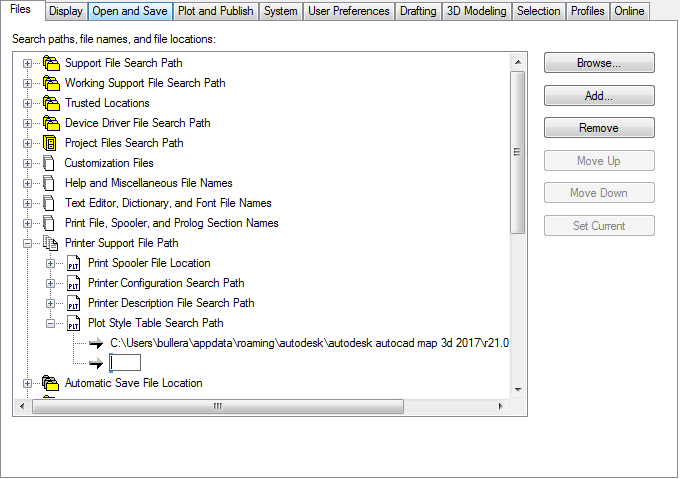680x479 pixels.
Task: Click the Support File Search Path folder icon
Action: click(51, 63)
